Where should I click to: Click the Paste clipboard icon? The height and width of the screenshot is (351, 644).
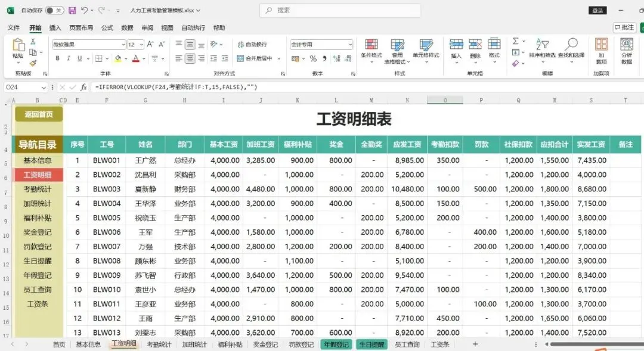click(18, 45)
